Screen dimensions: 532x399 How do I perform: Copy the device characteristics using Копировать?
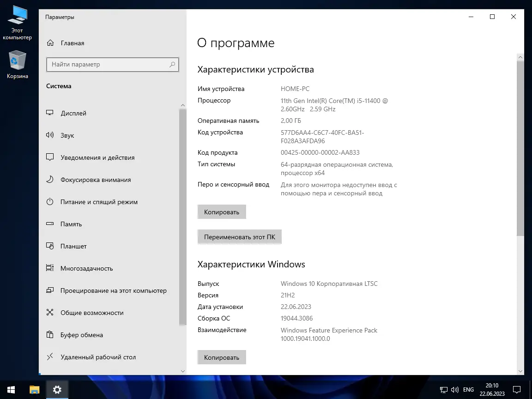pyautogui.click(x=222, y=212)
